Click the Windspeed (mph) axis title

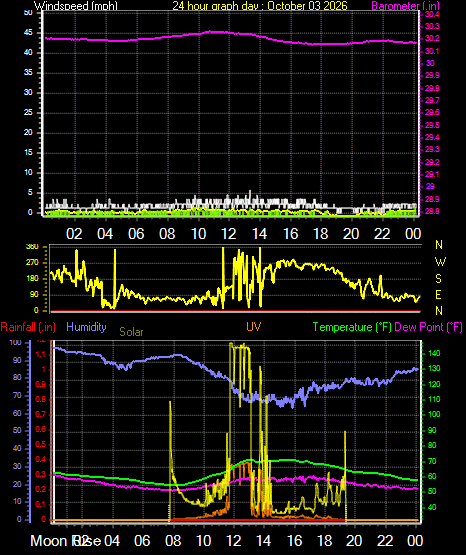[x=76, y=6]
